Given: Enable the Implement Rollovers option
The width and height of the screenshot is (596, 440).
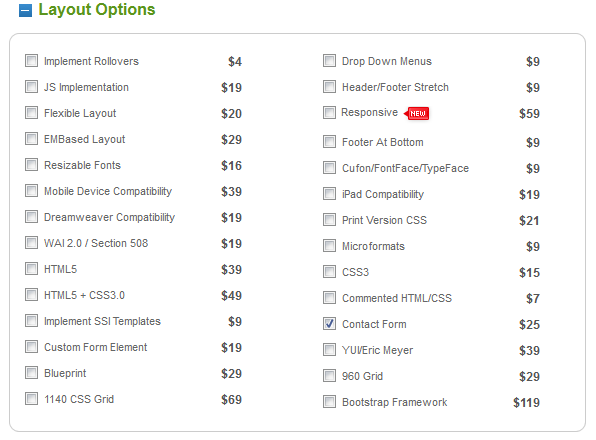Looking at the screenshot, I should coord(31,60).
